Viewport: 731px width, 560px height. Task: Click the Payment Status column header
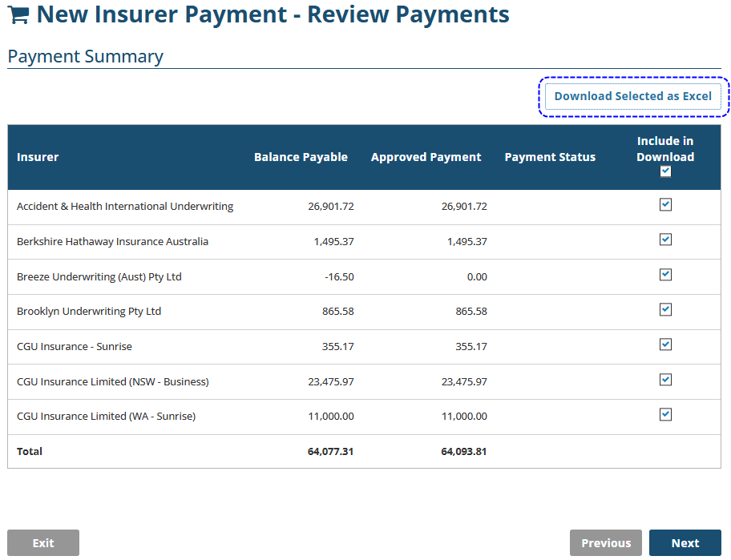tap(550, 157)
